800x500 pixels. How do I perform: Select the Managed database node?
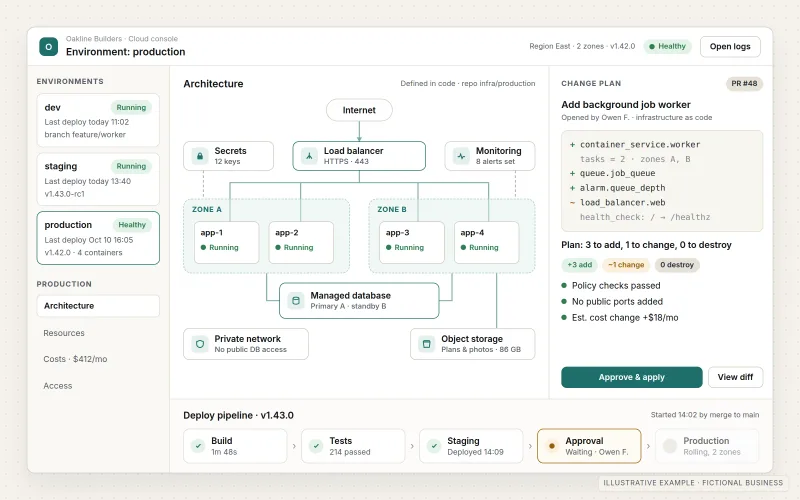(x=359, y=301)
